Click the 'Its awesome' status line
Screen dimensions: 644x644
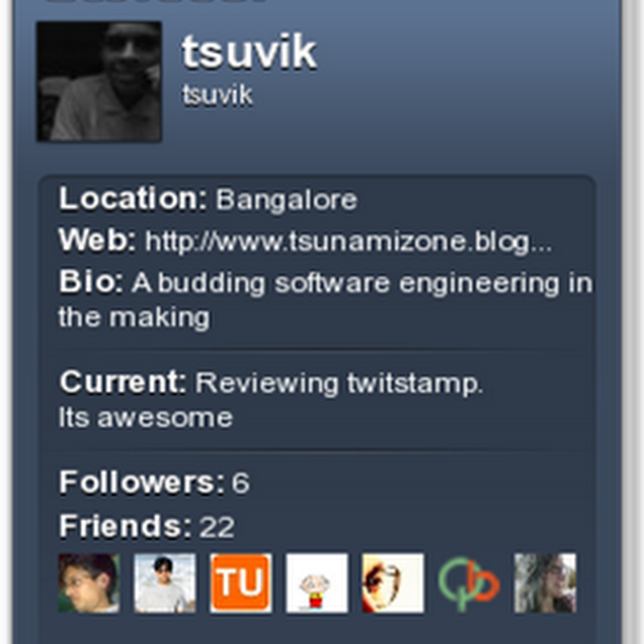click(146, 418)
